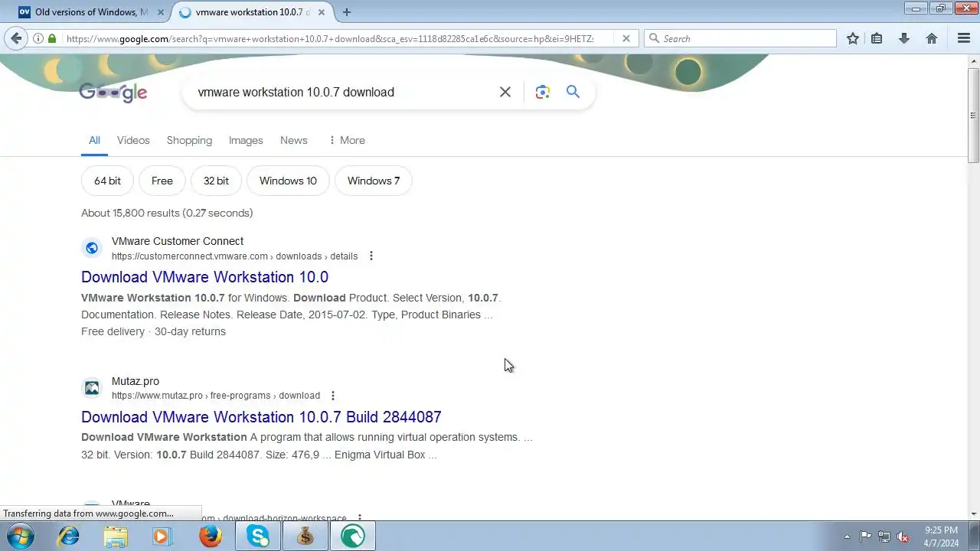The height and width of the screenshot is (551, 980).
Task: Open Skype from the taskbar
Action: click(x=258, y=536)
